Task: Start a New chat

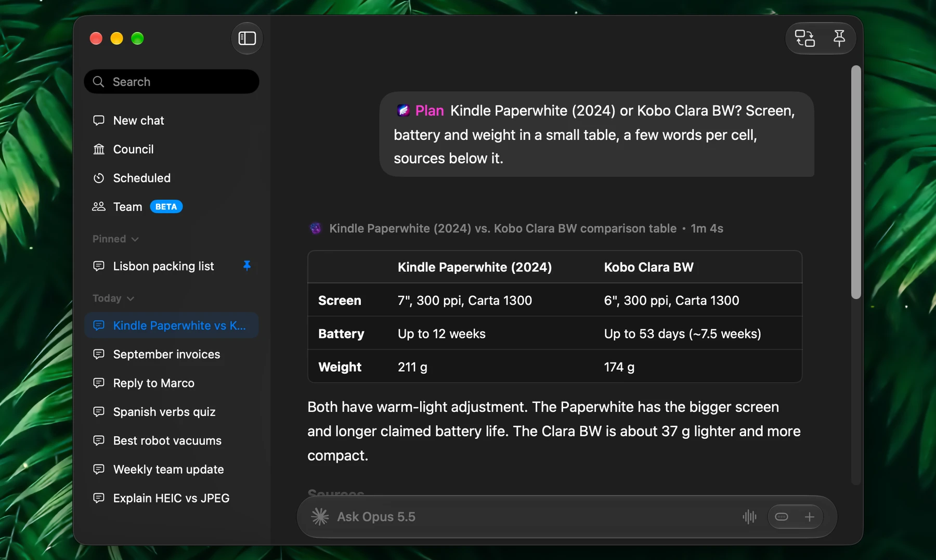Action: 171,121
